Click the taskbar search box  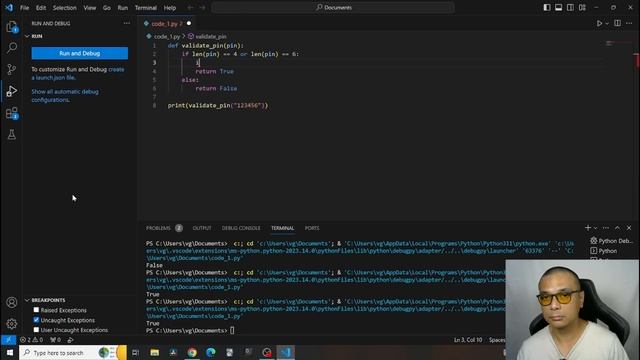click(73, 352)
